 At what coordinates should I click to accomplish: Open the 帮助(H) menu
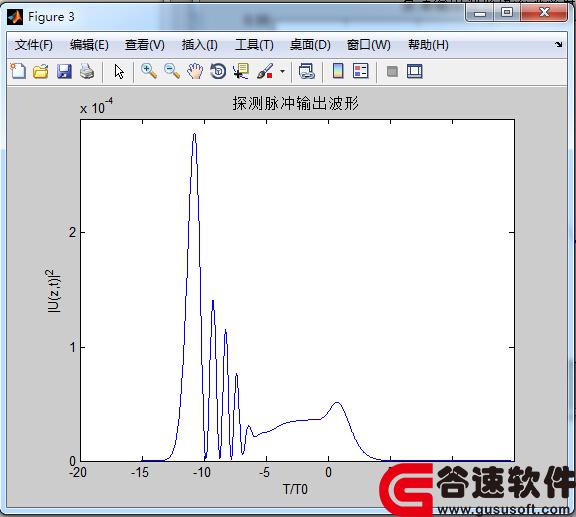pyautogui.click(x=428, y=45)
